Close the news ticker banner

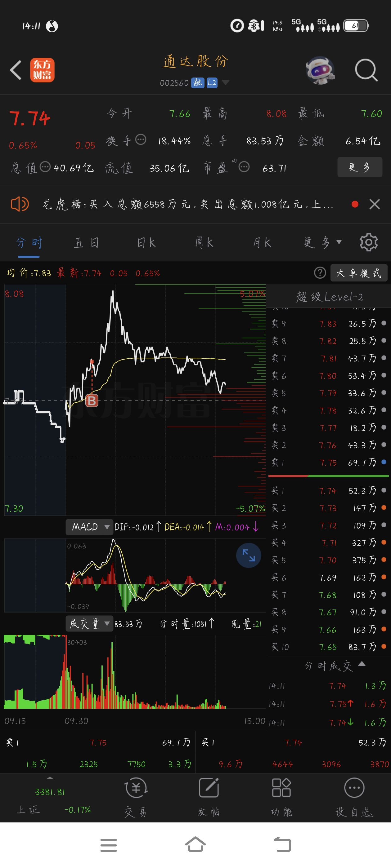click(375, 204)
